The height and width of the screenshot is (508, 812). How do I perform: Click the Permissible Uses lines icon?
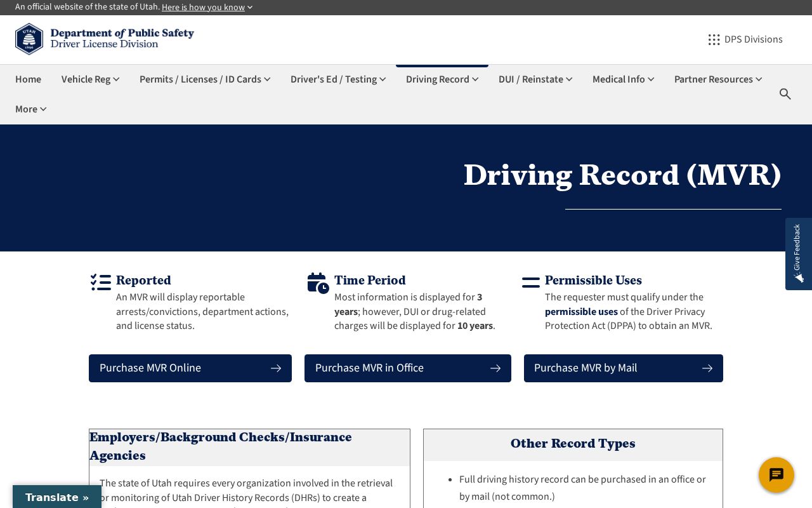(x=531, y=283)
